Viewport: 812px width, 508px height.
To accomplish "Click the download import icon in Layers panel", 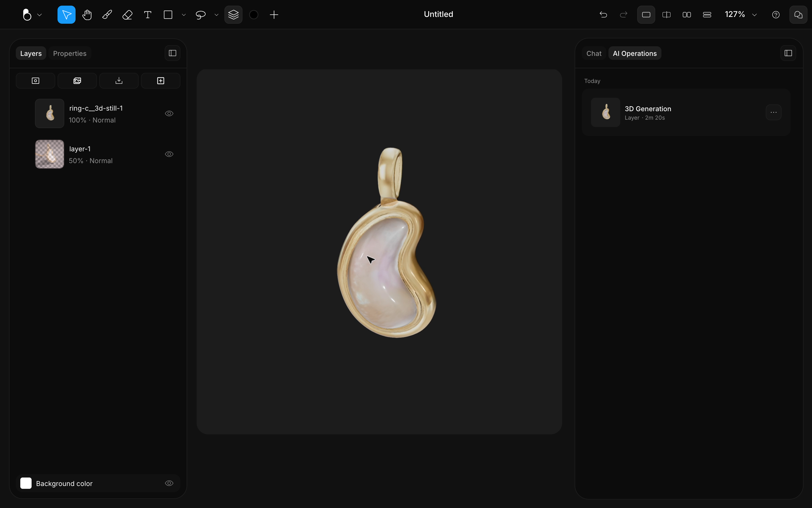I will coord(119,81).
